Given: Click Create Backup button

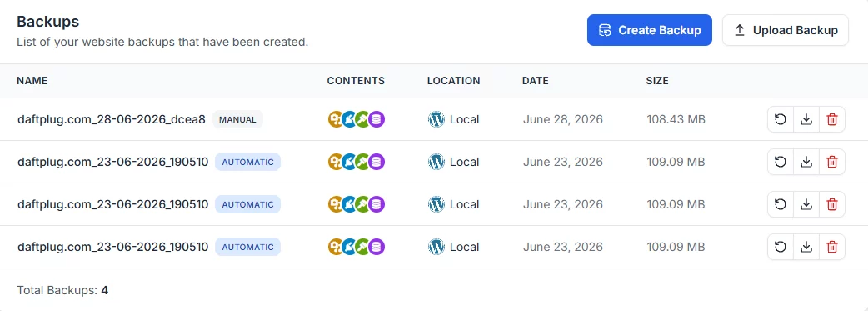Looking at the screenshot, I should pyautogui.click(x=650, y=30).
